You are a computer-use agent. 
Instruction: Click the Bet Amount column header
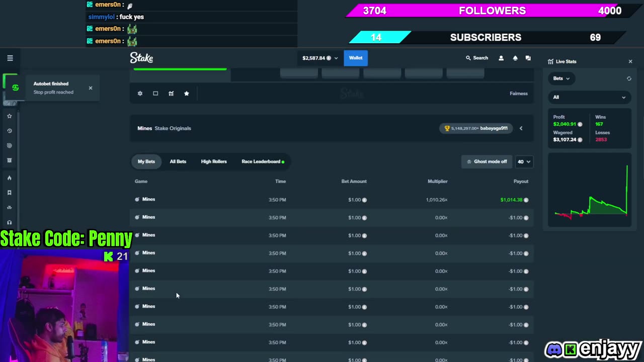(354, 182)
